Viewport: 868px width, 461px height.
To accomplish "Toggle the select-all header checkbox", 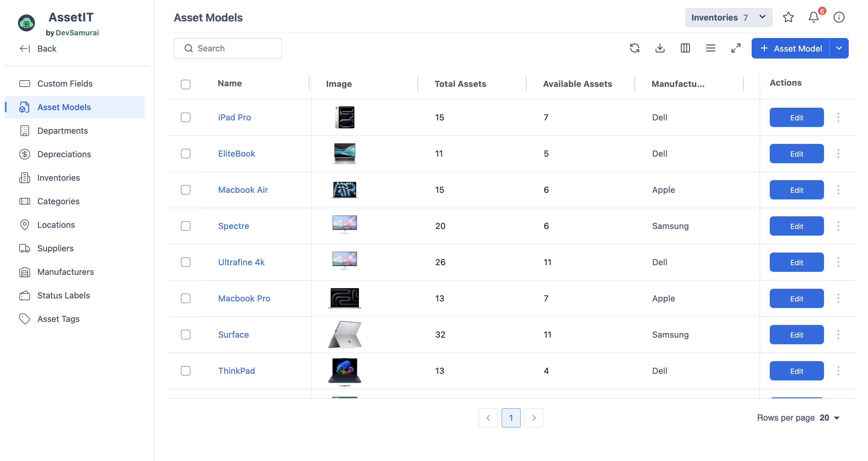I will point(185,84).
